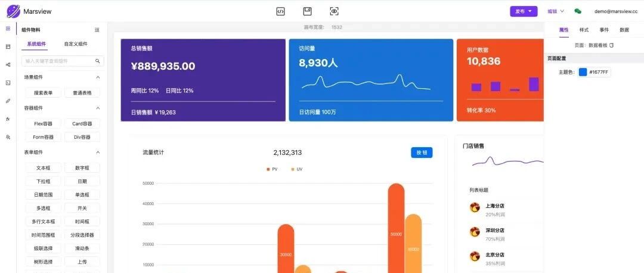644x273 pixels.
Task: Click the Marsview planet logo
Action: 13,11
